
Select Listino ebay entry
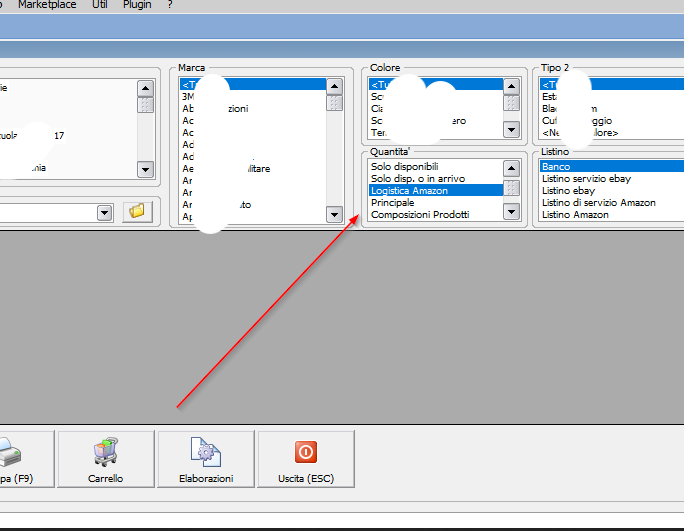coord(612,191)
